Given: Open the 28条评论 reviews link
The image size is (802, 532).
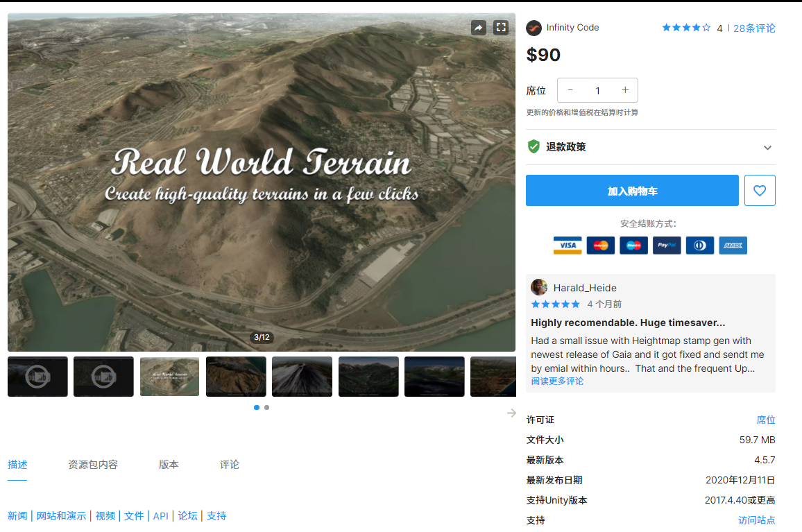Looking at the screenshot, I should tap(754, 28).
